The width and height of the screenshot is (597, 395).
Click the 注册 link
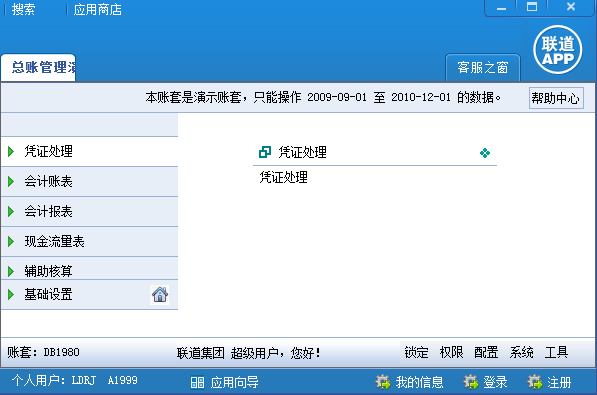tap(559, 382)
